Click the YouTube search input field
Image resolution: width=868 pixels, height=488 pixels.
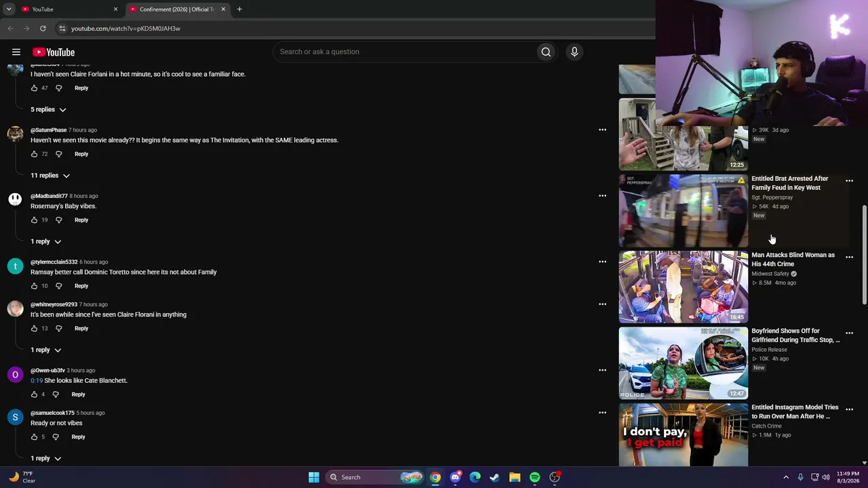pos(405,52)
